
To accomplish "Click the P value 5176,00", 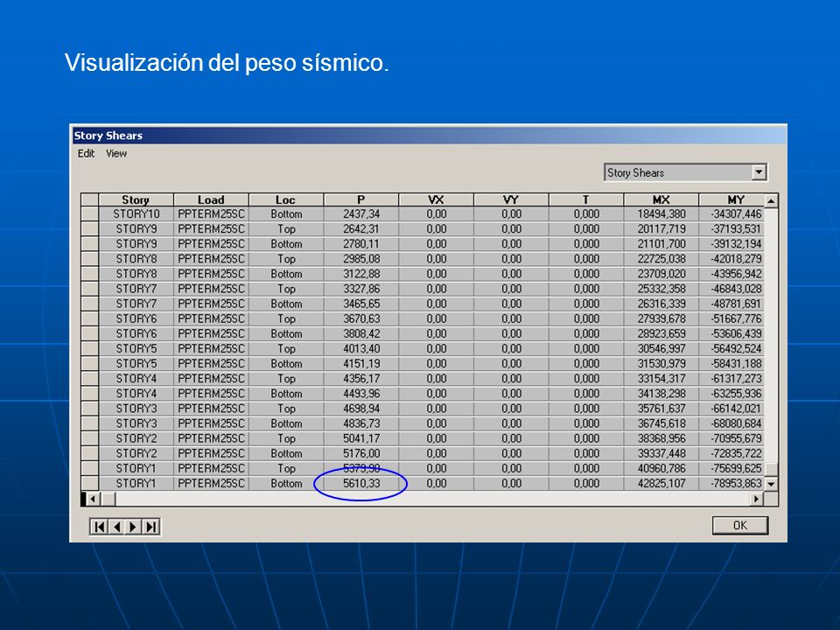I will (361, 453).
